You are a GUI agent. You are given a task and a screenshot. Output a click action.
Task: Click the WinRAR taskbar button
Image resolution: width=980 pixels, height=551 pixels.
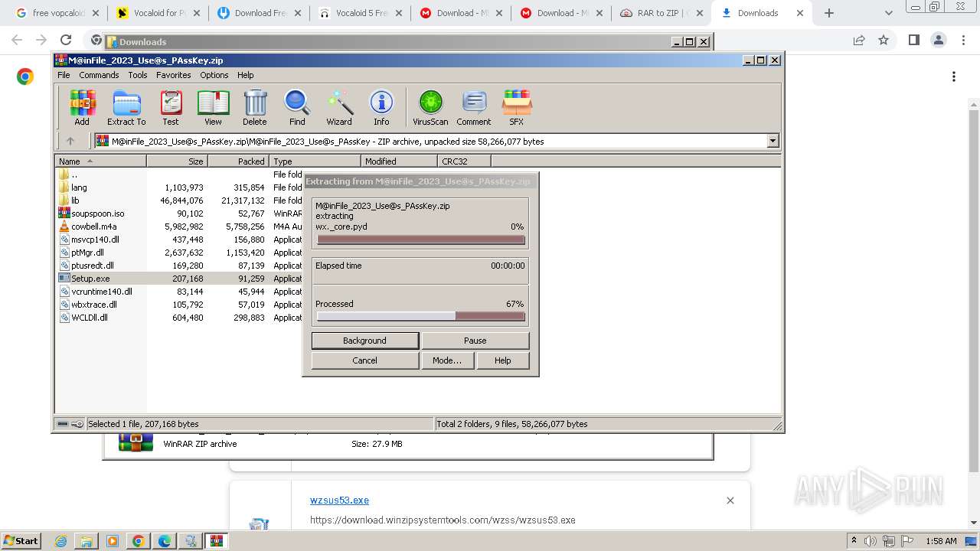pyautogui.click(x=217, y=541)
